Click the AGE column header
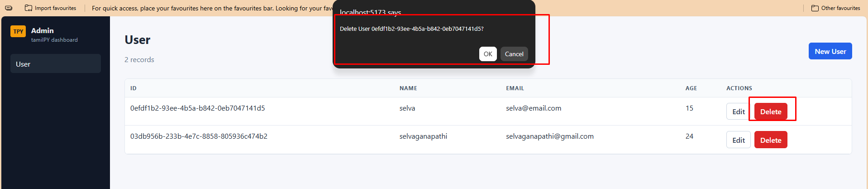 coord(691,88)
